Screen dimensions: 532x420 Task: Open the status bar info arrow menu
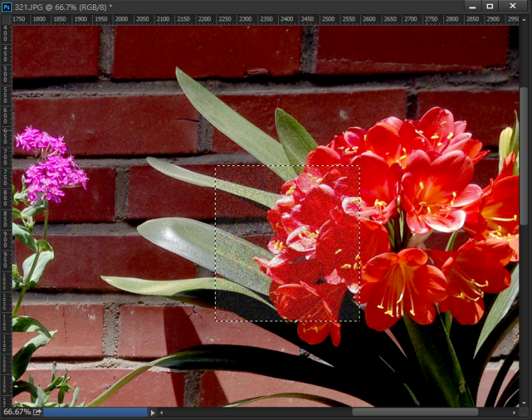point(153,412)
